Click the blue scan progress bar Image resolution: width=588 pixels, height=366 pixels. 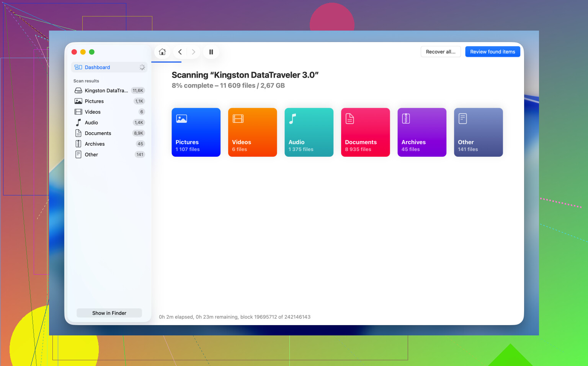pyautogui.click(x=167, y=62)
